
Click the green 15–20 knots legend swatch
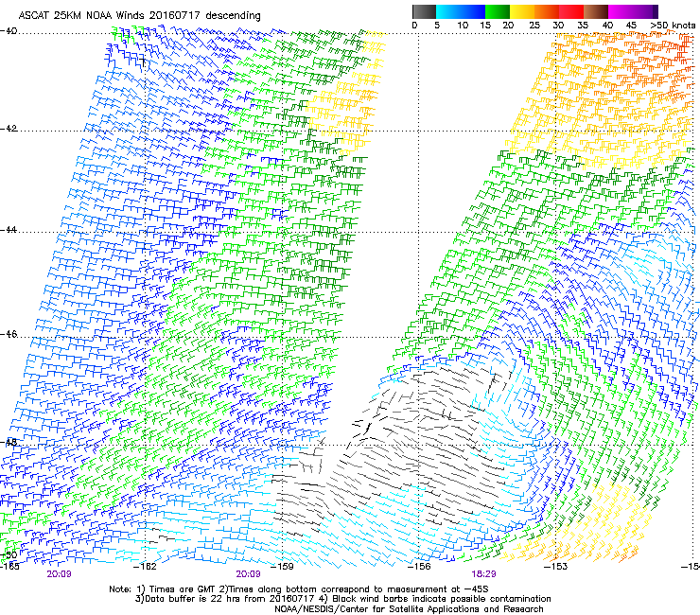click(x=498, y=11)
